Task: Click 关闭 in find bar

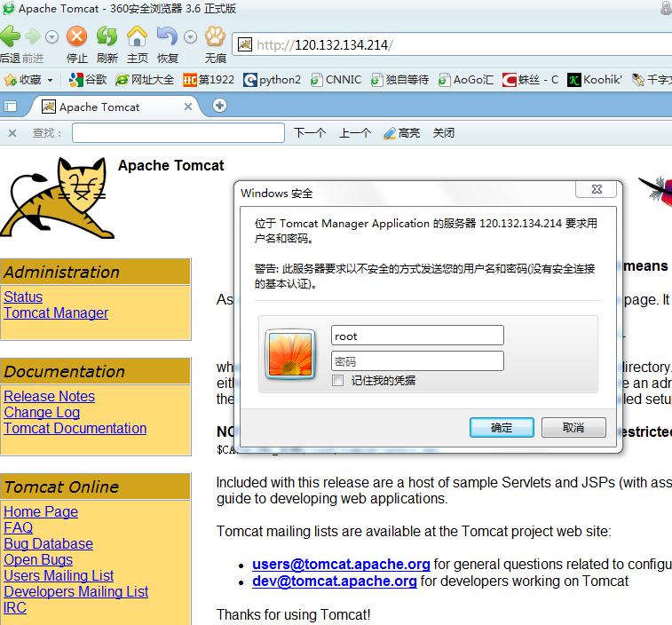Action: (443, 133)
